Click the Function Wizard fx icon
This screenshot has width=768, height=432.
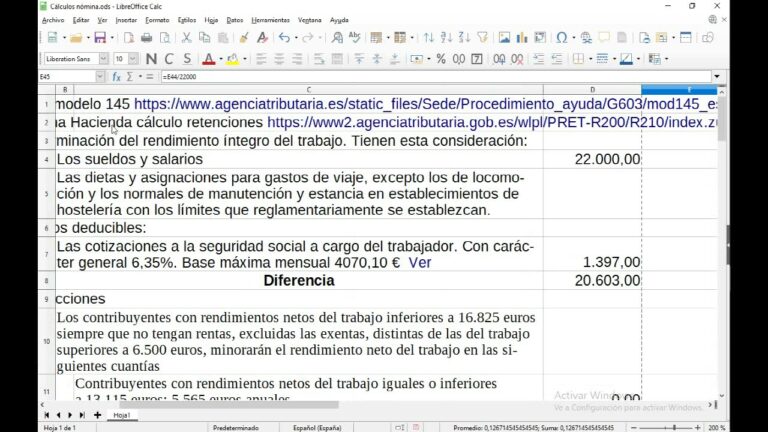[116, 77]
